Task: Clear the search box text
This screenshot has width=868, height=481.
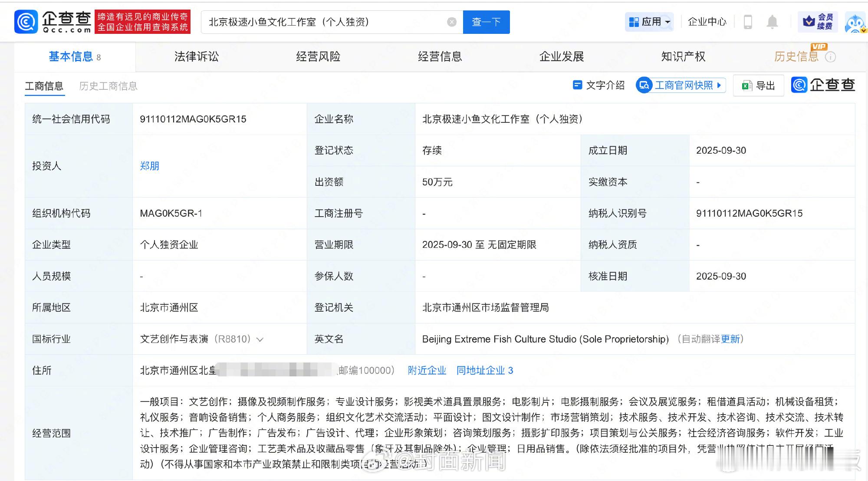Action: [x=452, y=22]
